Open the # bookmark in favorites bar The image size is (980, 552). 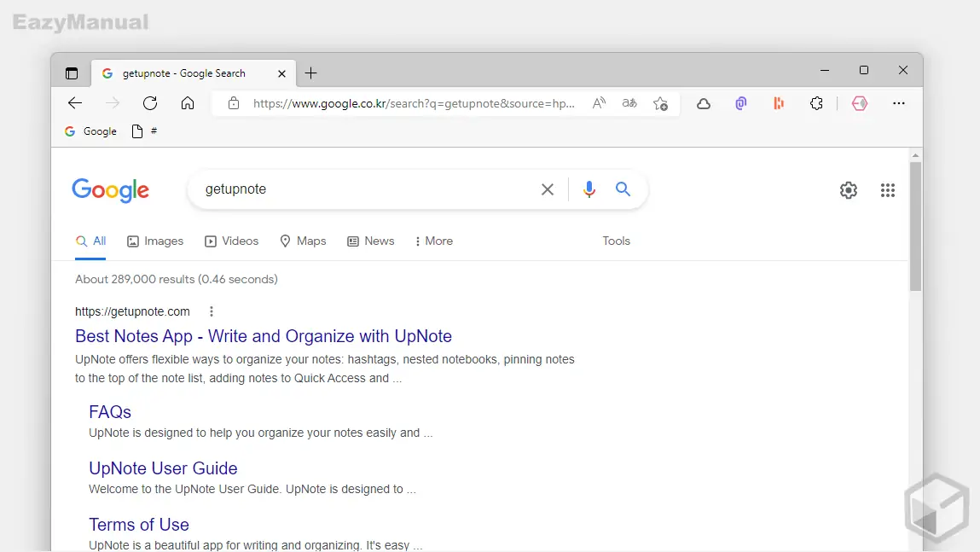[x=145, y=131]
